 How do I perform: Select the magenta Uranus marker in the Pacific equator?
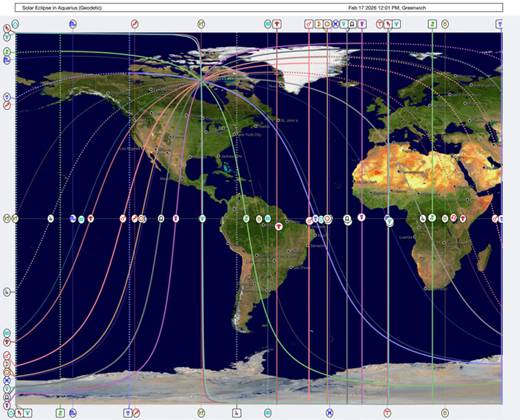(176, 219)
